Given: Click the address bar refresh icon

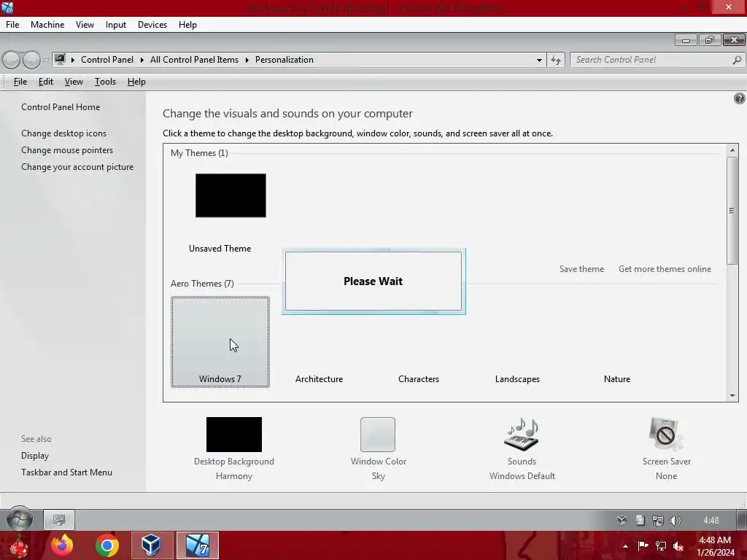Looking at the screenshot, I should click(555, 60).
